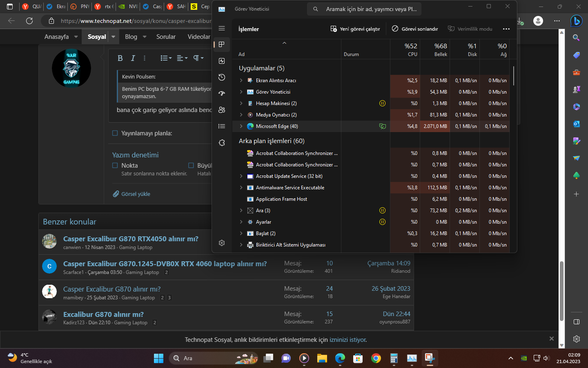Open Casper Excalibur G870 RTX4050 alınır mı topic
Viewport: 588px width, 368px height.
click(131, 239)
